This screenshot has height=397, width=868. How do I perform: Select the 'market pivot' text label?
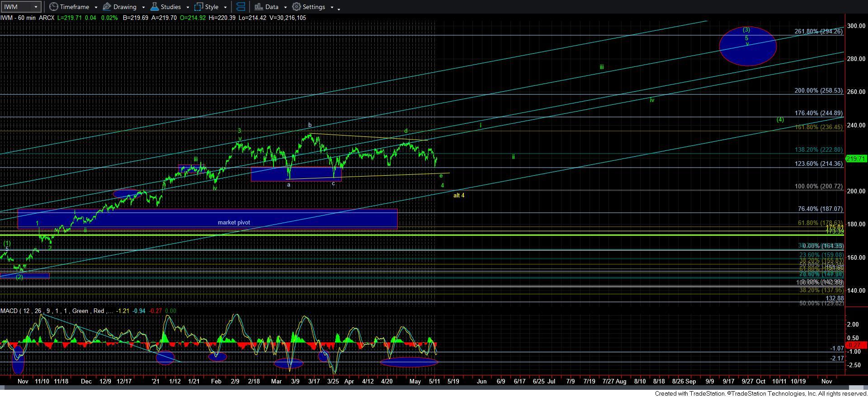tap(234, 222)
